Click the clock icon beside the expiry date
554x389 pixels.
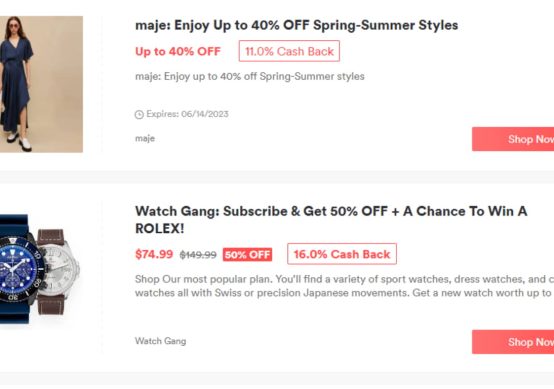click(x=139, y=114)
